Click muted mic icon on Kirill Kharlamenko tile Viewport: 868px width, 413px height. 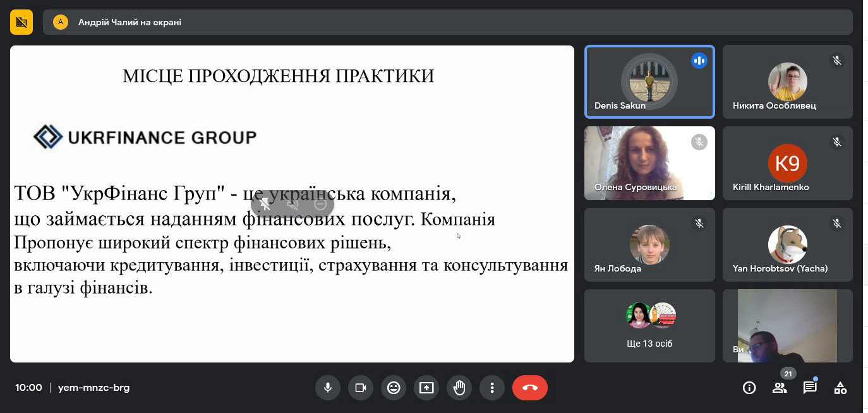837,142
